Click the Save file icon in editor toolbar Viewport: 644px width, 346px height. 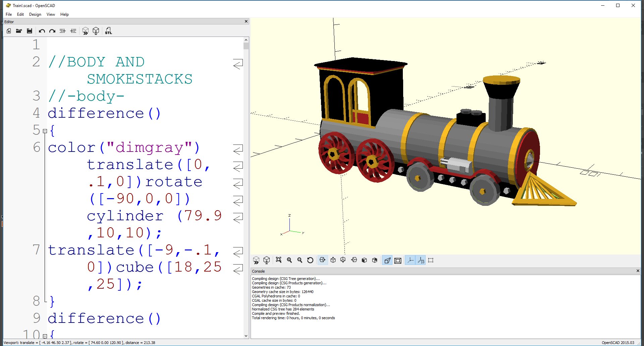[30, 31]
